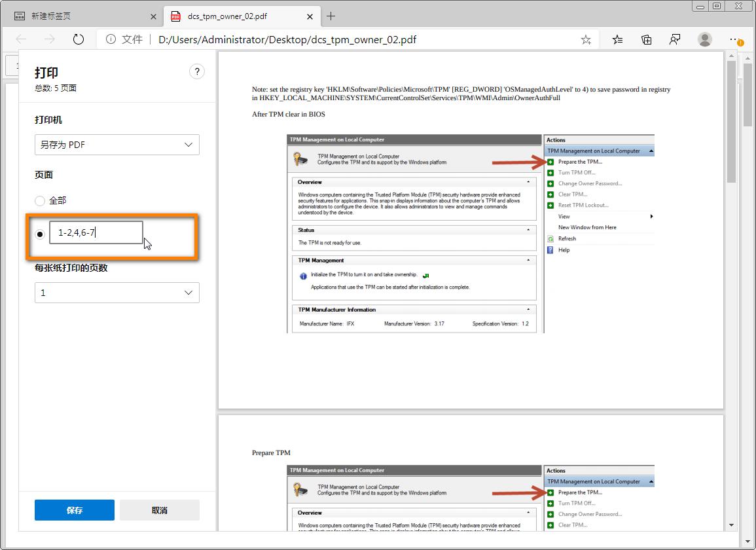Open a new tab with plus icon

click(x=331, y=16)
